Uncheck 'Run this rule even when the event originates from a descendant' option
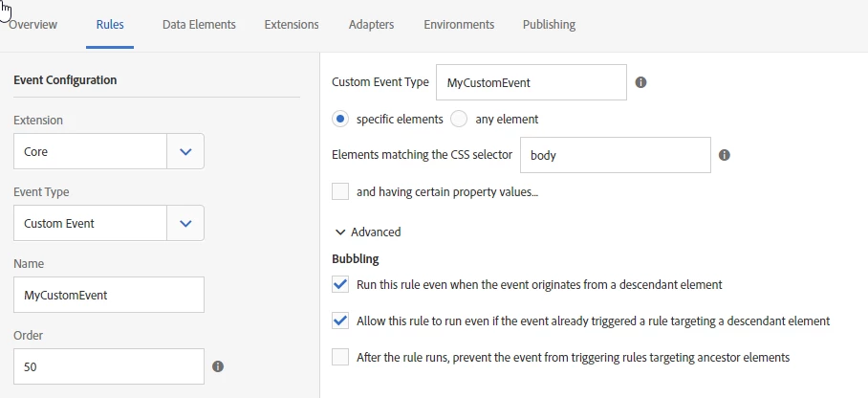 340,285
